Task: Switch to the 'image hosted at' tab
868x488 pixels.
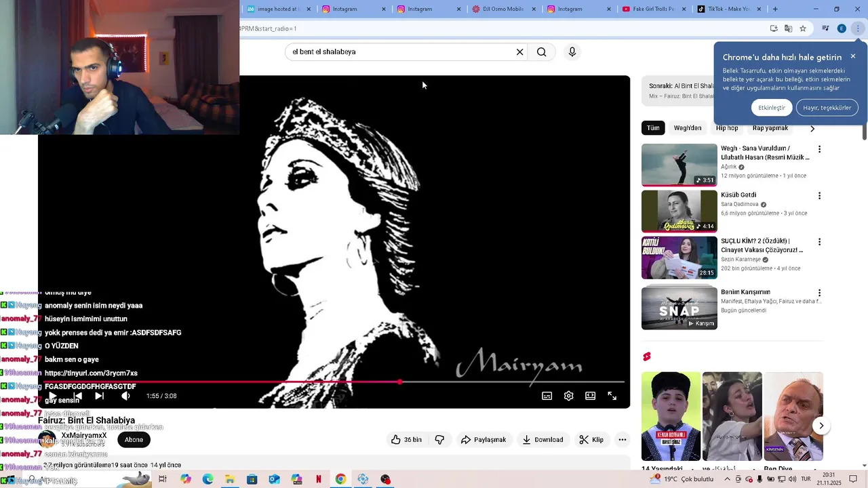Action: click(x=278, y=9)
